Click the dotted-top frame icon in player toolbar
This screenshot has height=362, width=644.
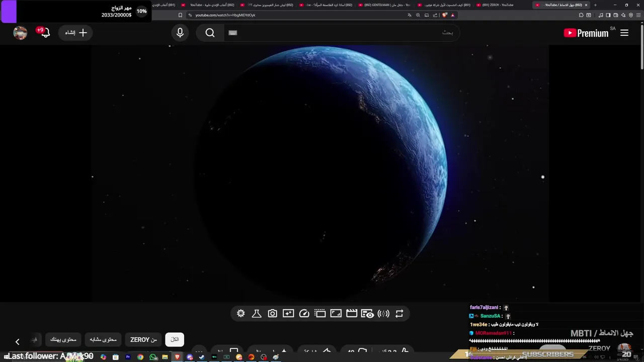coord(320,314)
